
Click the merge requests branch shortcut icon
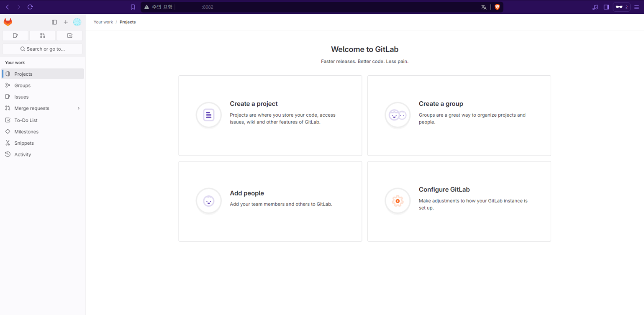42,36
